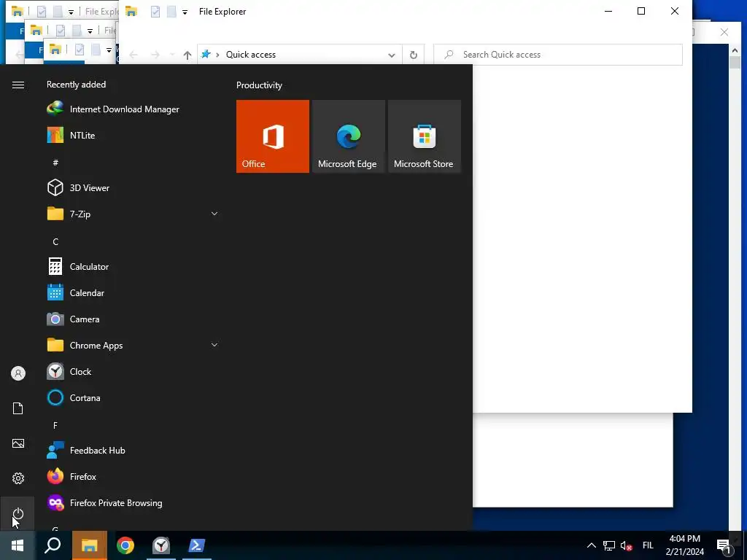Launch Firefox from the app list
747x560 pixels.
(72, 476)
